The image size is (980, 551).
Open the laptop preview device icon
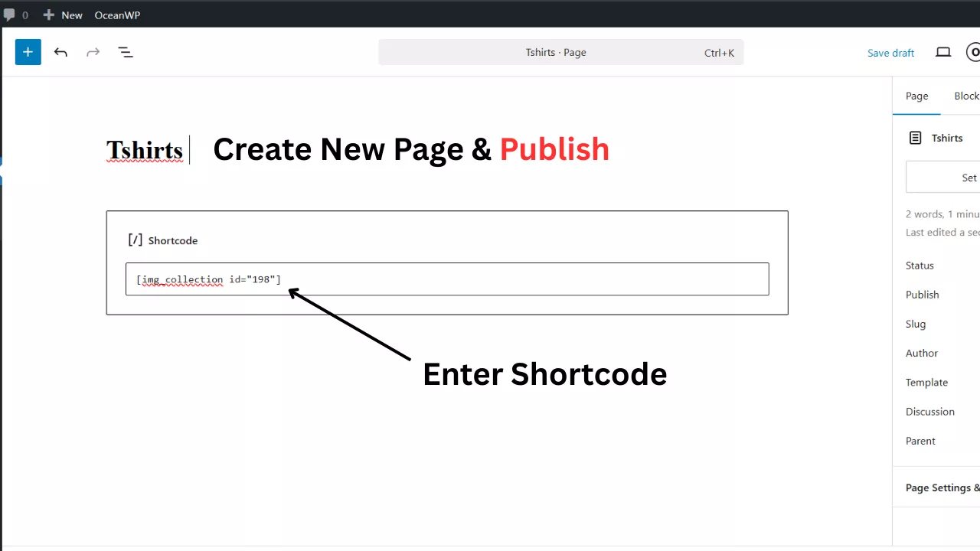943,52
